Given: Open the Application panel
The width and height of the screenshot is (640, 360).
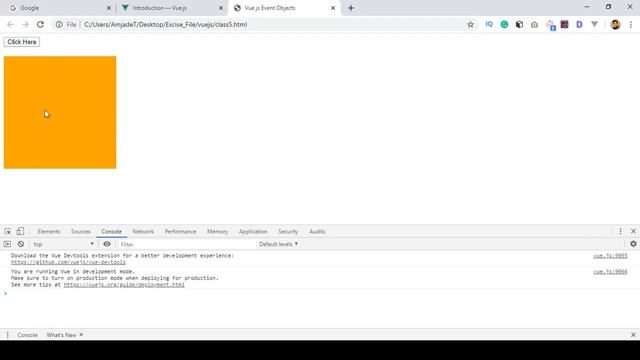Looking at the screenshot, I should point(253,231).
